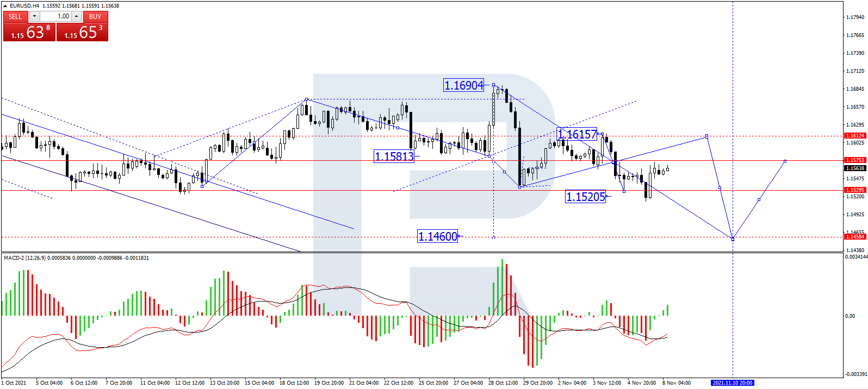This screenshot has height=389, width=868.
Task: Decrease lot volume with the down arrow
Action: coord(34,16)
